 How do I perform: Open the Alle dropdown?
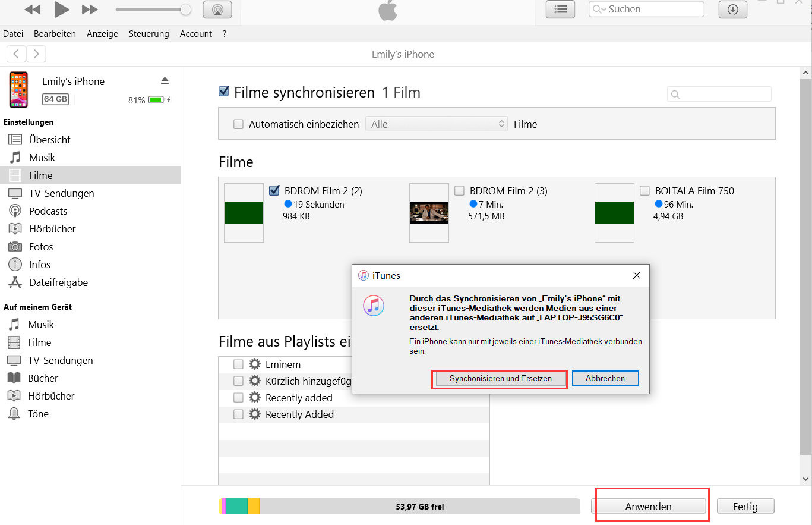click(x=437, y=124)
